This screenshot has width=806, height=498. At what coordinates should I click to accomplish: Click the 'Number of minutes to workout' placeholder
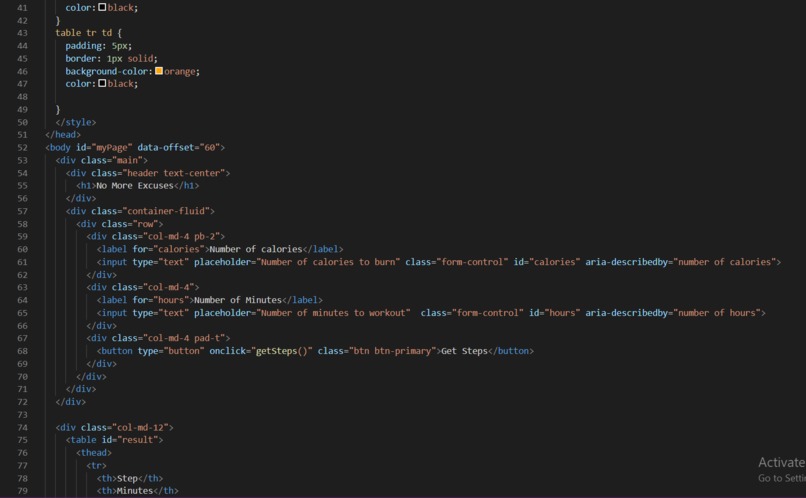333,313
